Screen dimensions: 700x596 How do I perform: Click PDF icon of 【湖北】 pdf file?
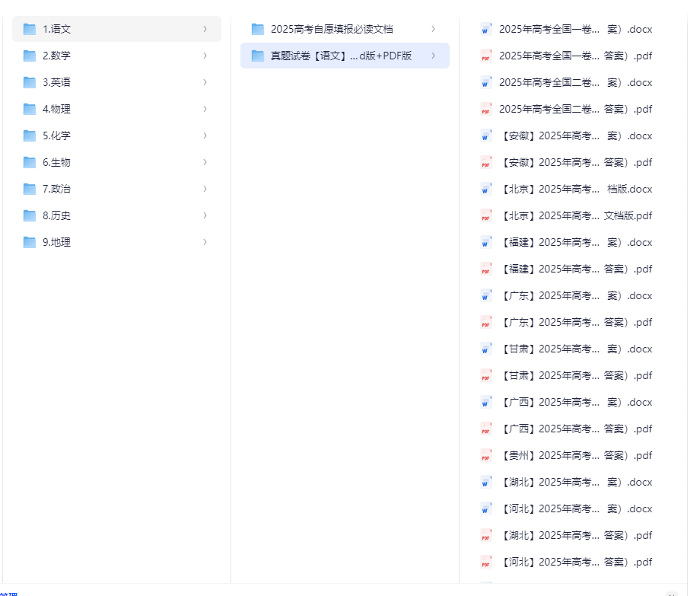pos(485,535)
